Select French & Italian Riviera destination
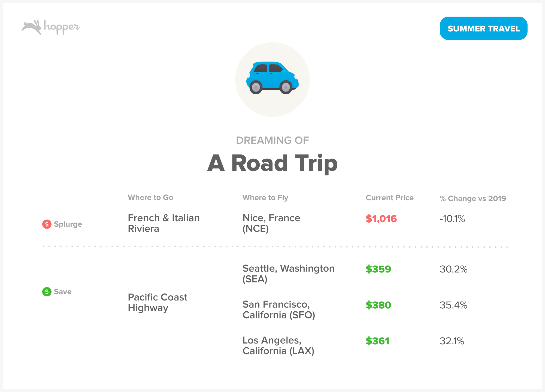This screenshot has width=545, height=392. pos(163,223)
